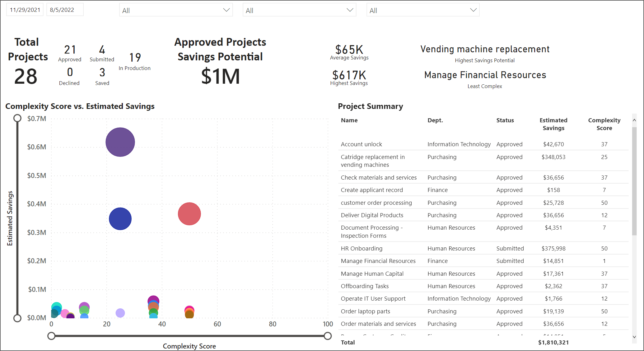Click the end date field 8/5/2022

tap(65, 10)
